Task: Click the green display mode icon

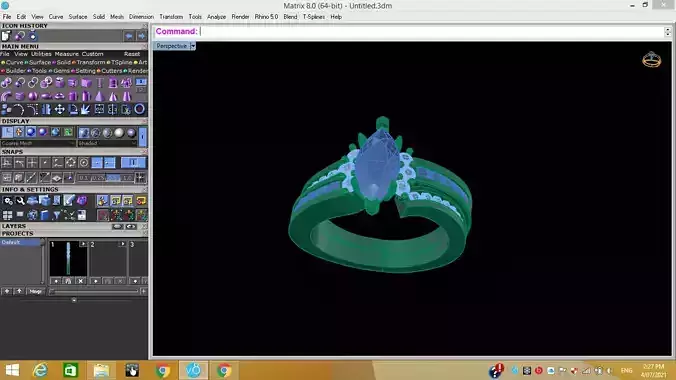Action: (68, 132)
